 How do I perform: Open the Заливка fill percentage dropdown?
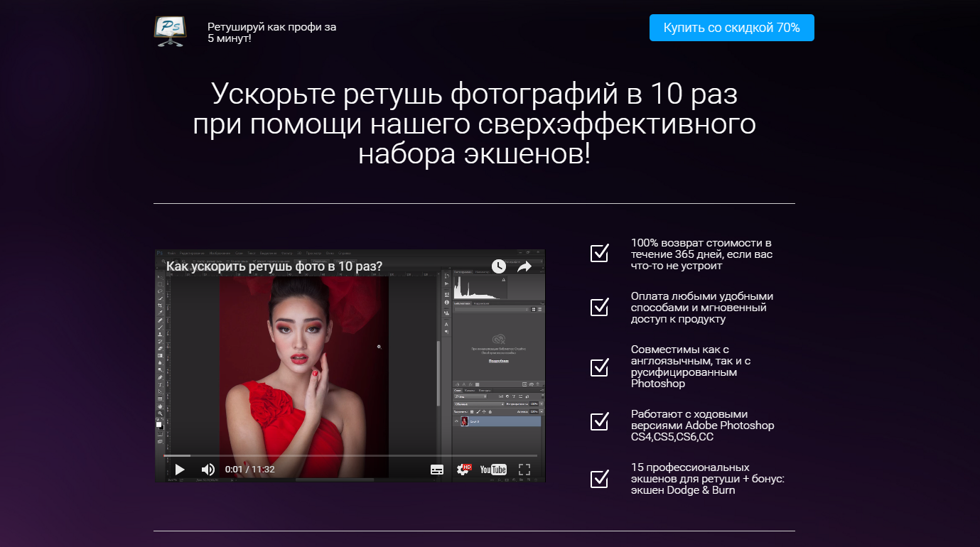point(534,411)
